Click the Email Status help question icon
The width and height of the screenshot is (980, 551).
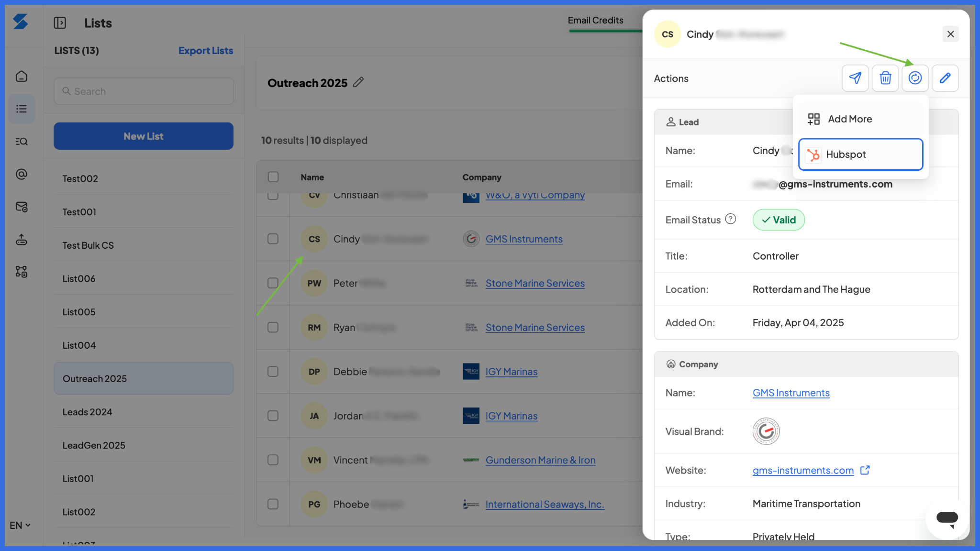pos(730,219)
